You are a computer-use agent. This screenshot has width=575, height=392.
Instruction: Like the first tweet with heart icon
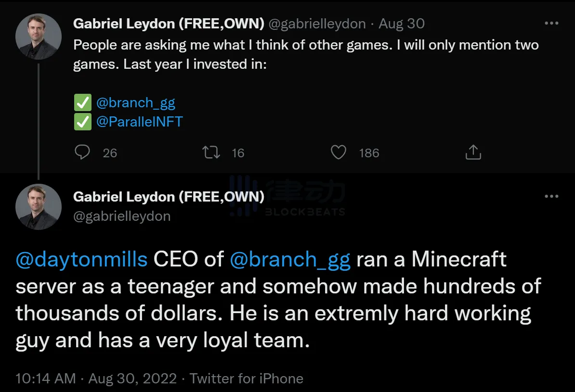click(339, 152)
